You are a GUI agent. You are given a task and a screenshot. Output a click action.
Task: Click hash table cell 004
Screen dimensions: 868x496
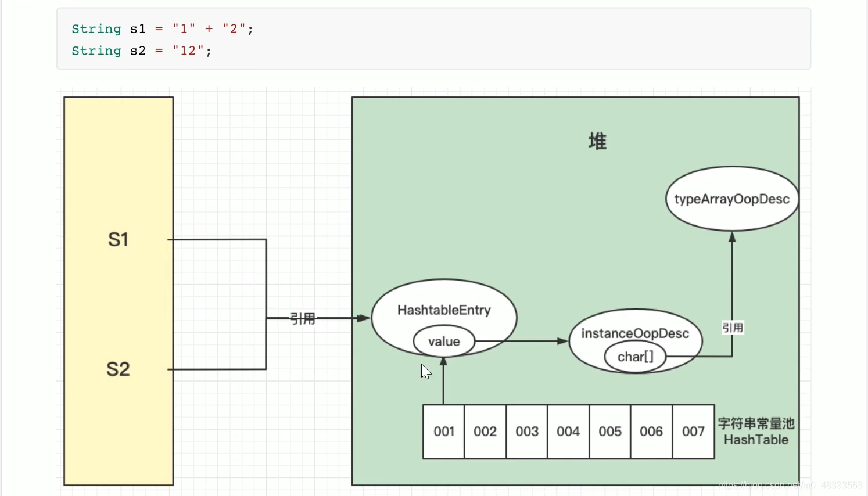click(568, 432)
